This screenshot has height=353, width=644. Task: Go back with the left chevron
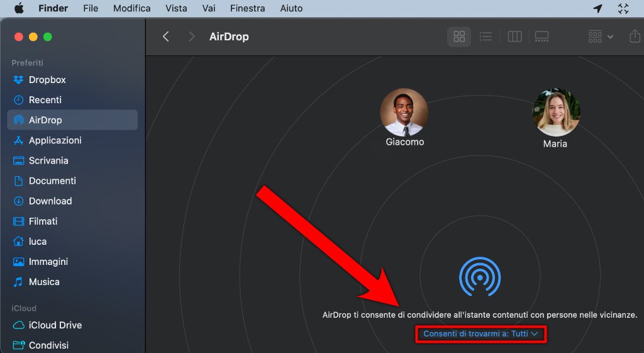click(166, 36)
